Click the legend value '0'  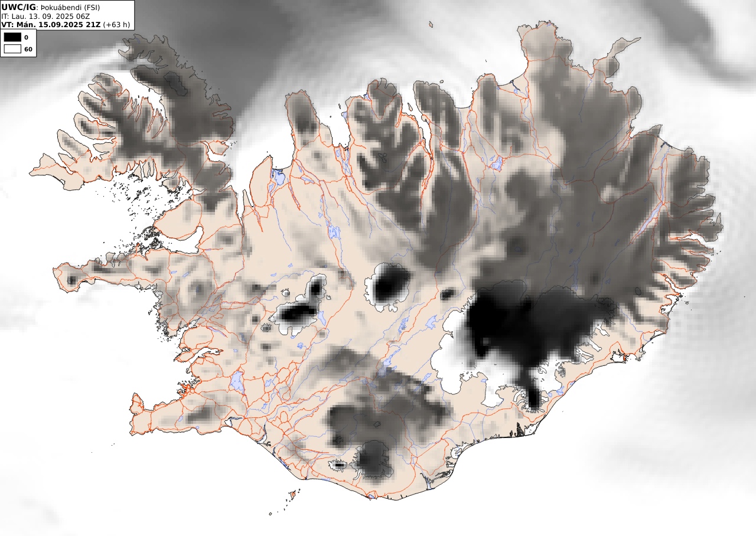coord(26,37)
